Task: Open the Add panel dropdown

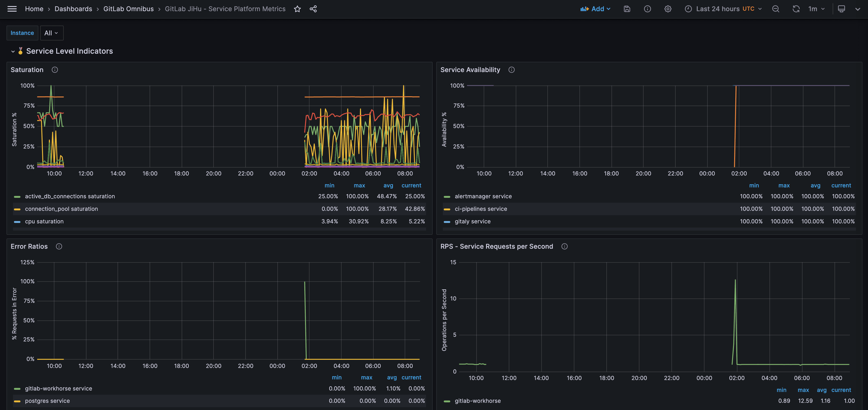Action: click(x=595, y=9)
